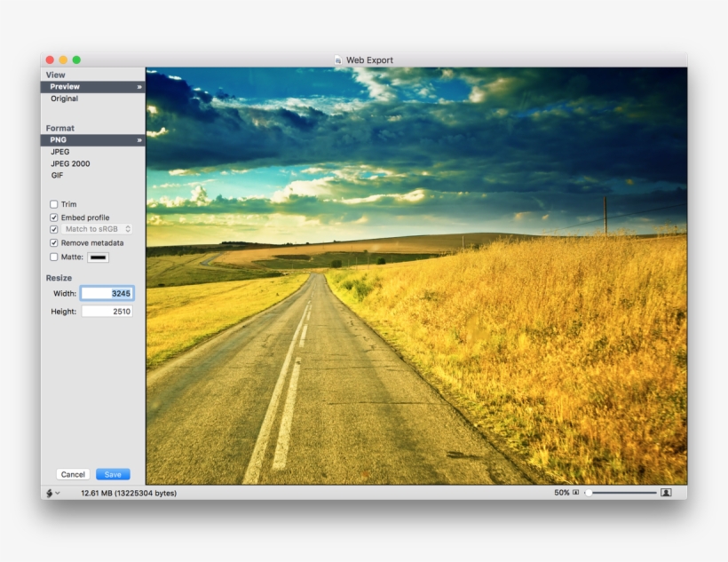Open the Match to sRGB dropdown

tap(97, 229)
